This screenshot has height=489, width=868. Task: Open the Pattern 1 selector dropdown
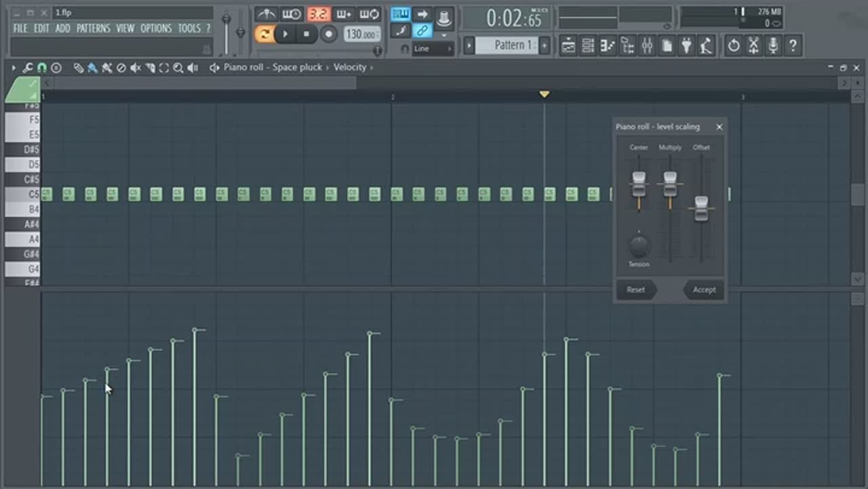[506, 45]
